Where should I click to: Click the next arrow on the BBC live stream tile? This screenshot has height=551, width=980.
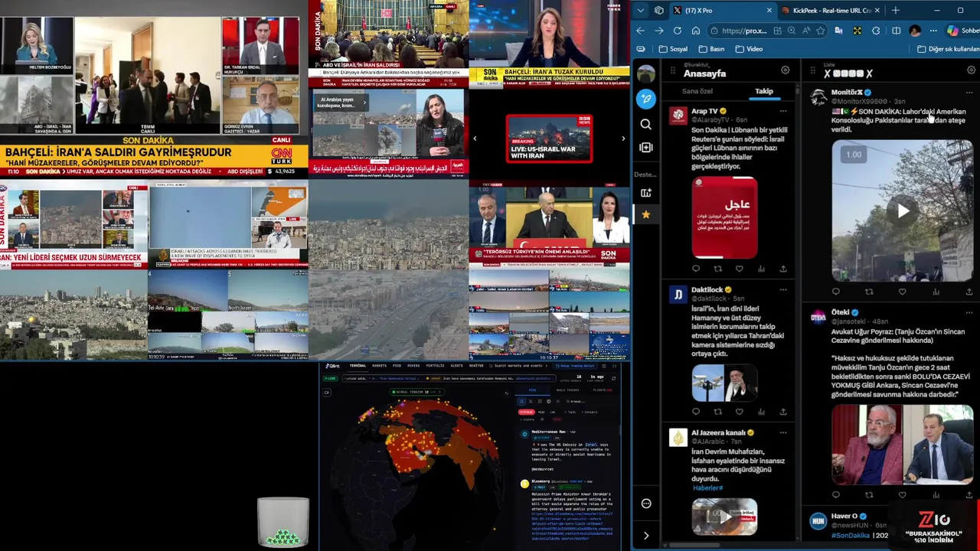(622, 139)
